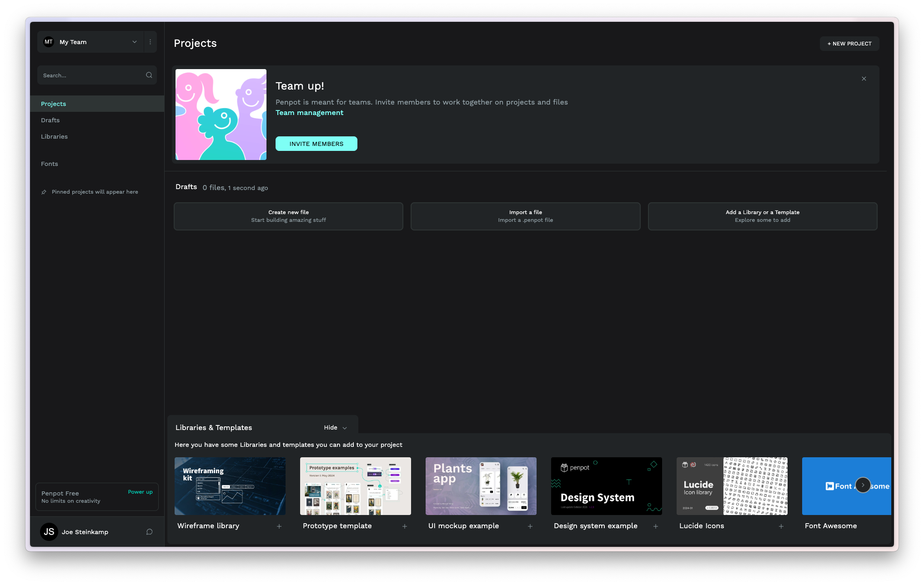The height and width of the screenshot is (585, 924).
Task: Add Lucide Icons with plus icon
Action: (781, 526)
